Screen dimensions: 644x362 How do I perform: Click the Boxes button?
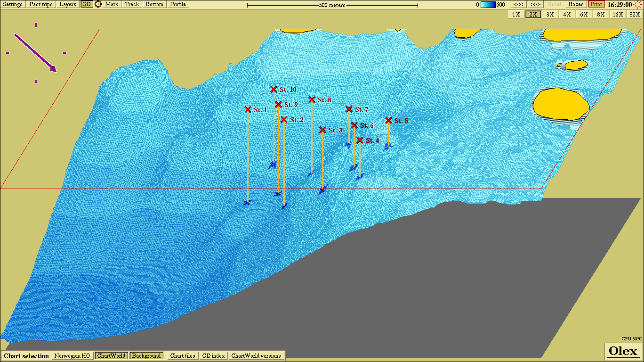pos(576,4)
